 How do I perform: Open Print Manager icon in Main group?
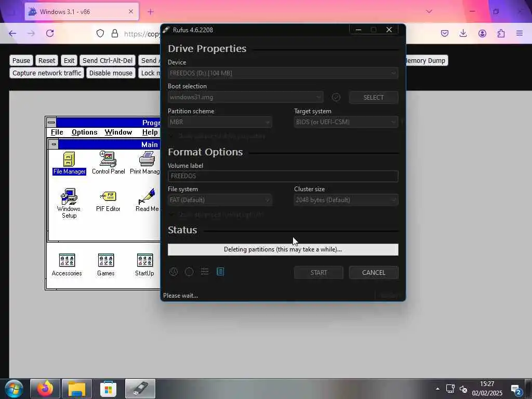pyautogui.click(x=145, y=163)
